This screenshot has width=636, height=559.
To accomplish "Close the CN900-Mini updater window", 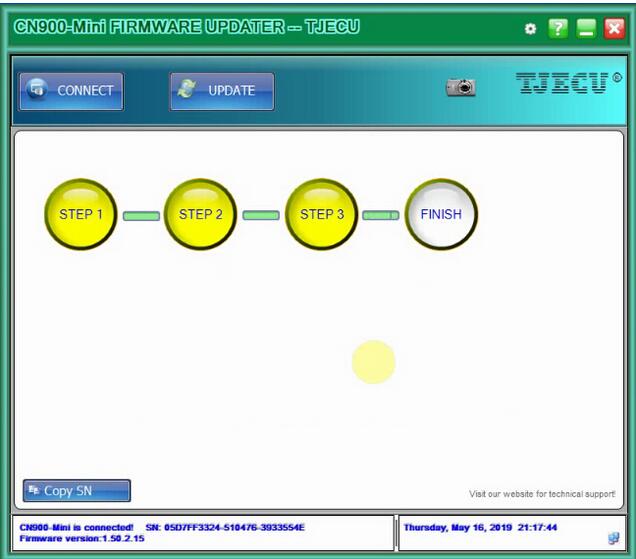I will click(614, 29).
